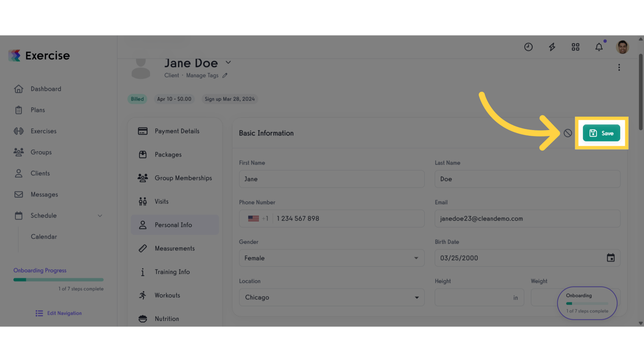Click the lightning bolt quick actions icon
This screenshot has height=362, width=644.
[552, 47]
